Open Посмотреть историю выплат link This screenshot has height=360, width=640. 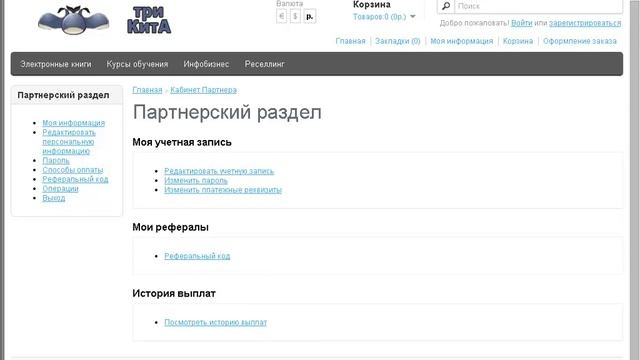pyautogui.click(x=216, y=322)
